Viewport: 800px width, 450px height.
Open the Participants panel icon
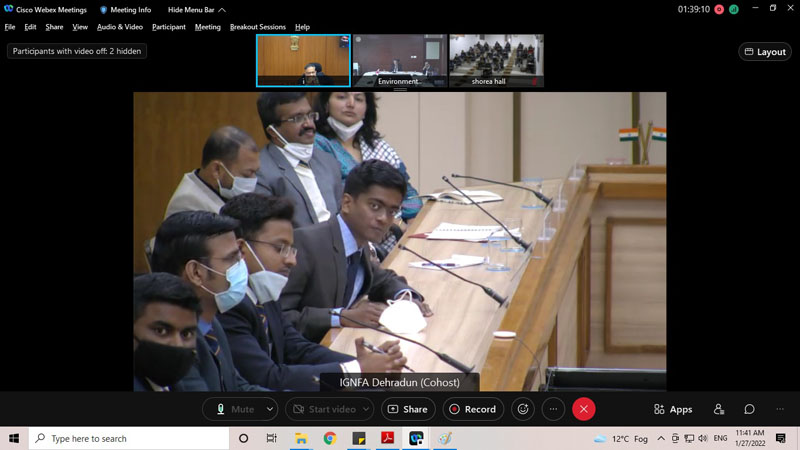coord(719,409)
